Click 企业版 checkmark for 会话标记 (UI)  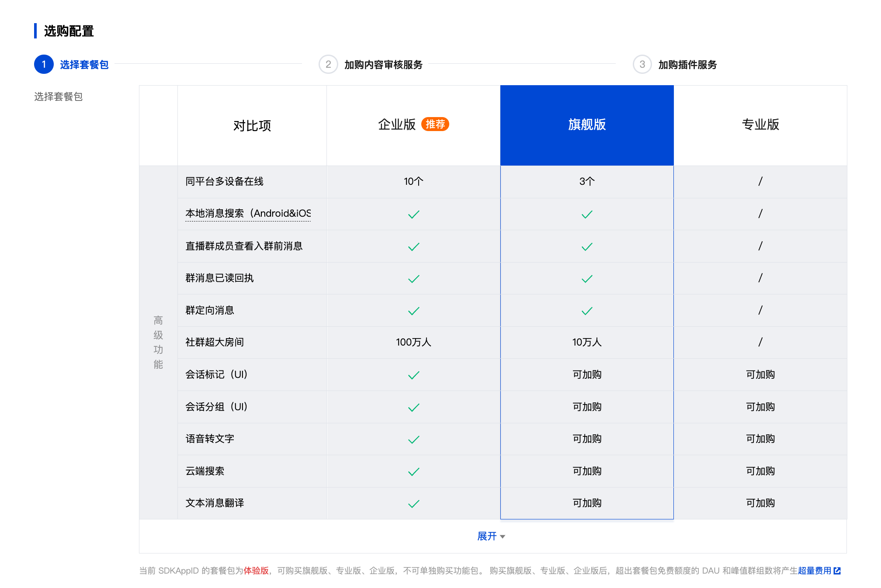tap(413, 375)
